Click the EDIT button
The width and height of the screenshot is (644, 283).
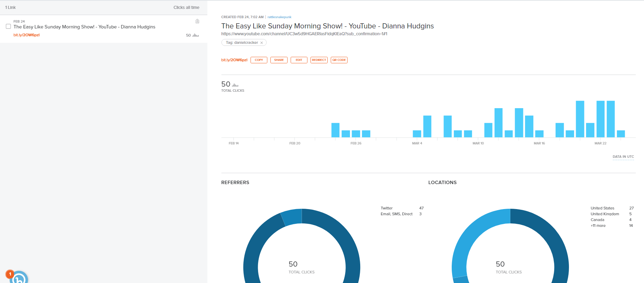[x=299, y=60]
